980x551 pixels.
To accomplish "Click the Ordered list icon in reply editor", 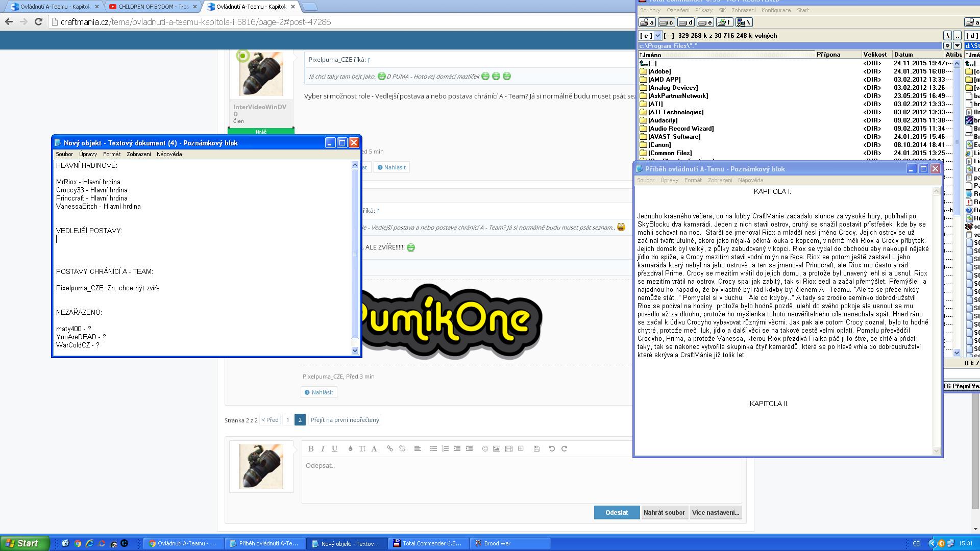I will tap(444, 449).
